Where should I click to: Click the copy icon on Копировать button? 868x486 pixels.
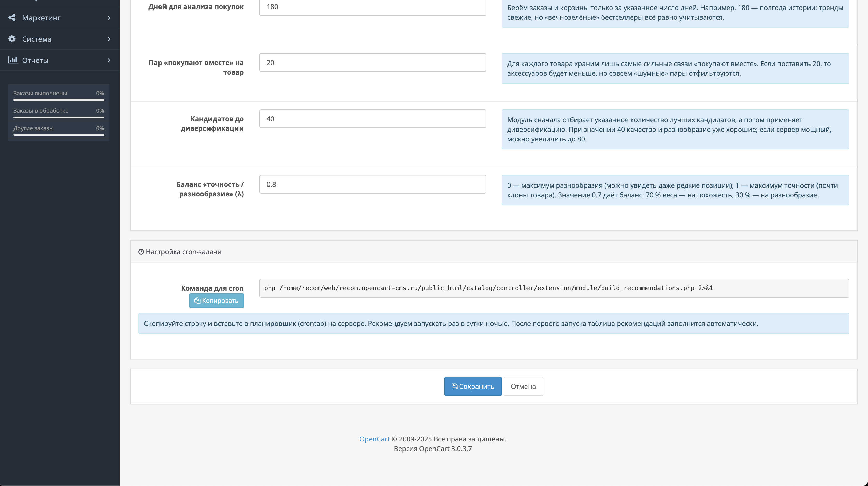click(x=197, y=301)
